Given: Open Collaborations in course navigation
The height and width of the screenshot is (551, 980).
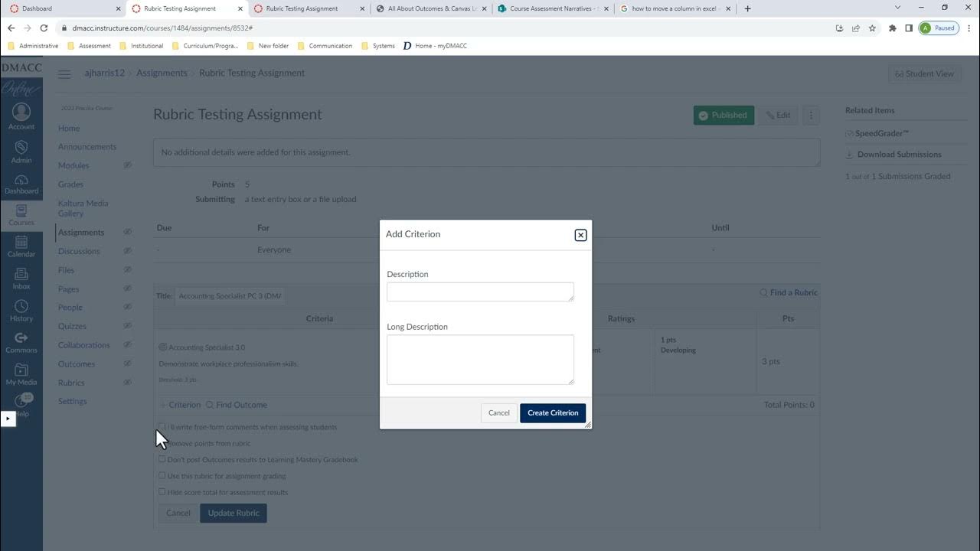Looking at the screenshot, I should click(84, 345).
